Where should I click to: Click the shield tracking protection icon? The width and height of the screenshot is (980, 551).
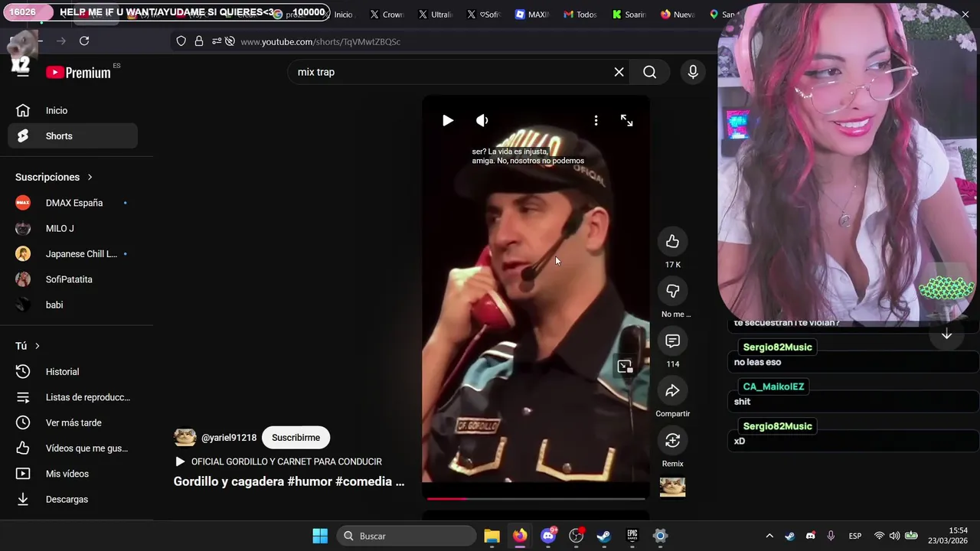point(181,41)
